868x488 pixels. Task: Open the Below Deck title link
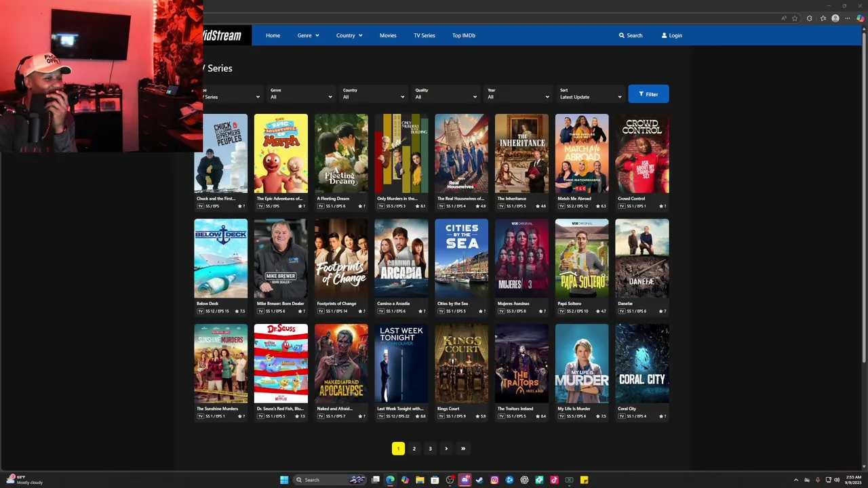tap(208, 304)
